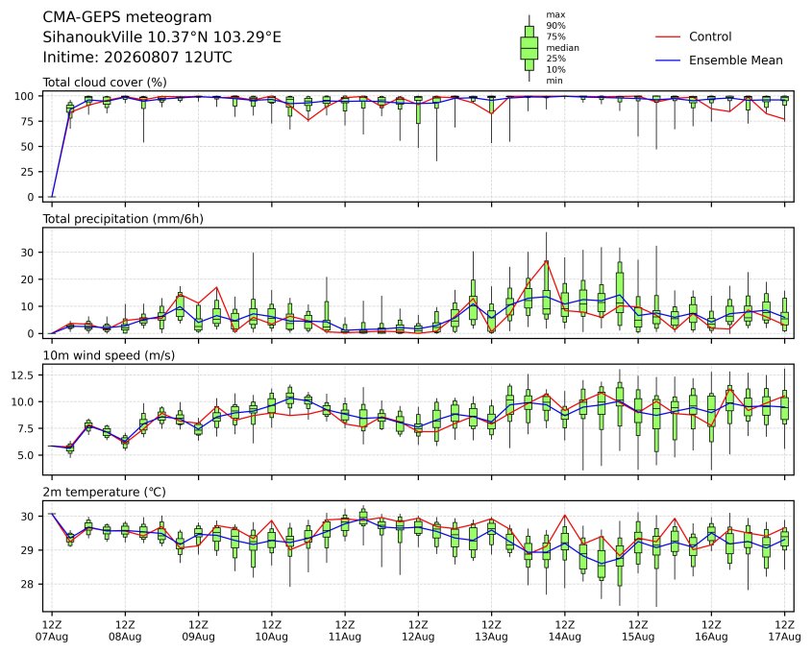This screenshot has width=812, height=653.
Task: Click the Total cloud cover panel title
Action: point(105,83)
